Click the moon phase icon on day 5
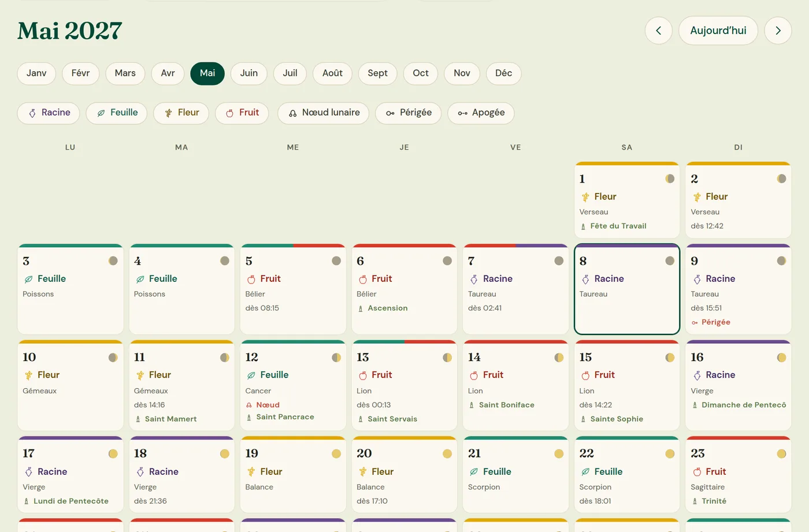 336,261
